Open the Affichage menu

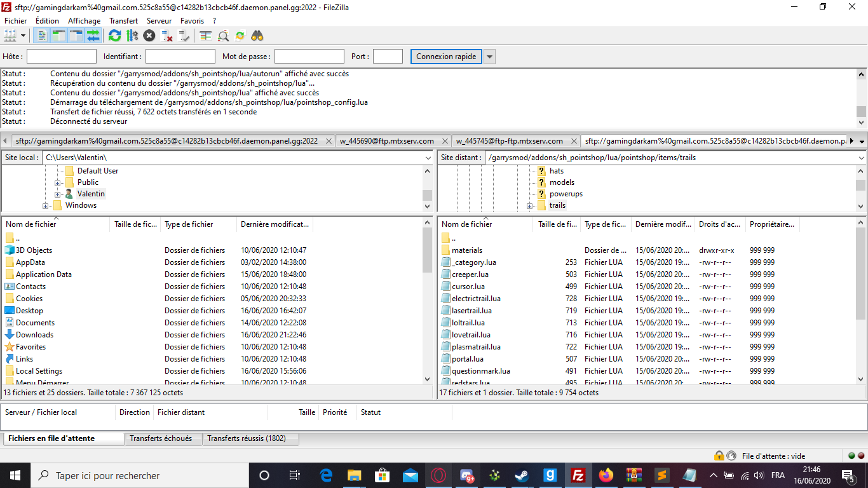[85, 21]
